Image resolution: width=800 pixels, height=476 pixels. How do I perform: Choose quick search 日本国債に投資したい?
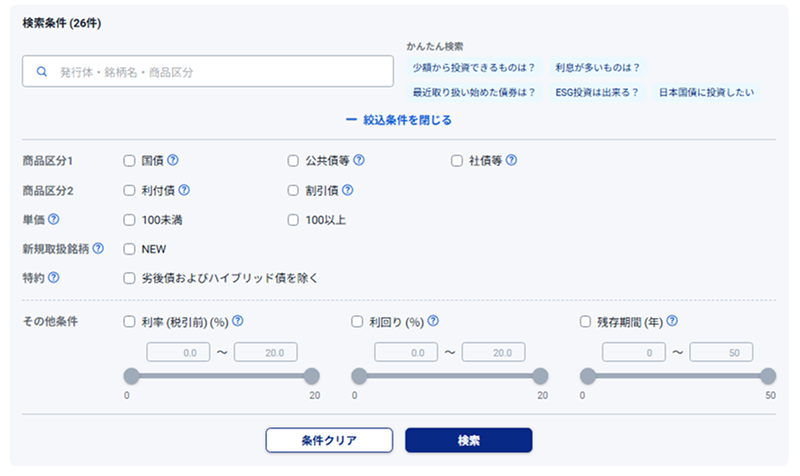705,92
